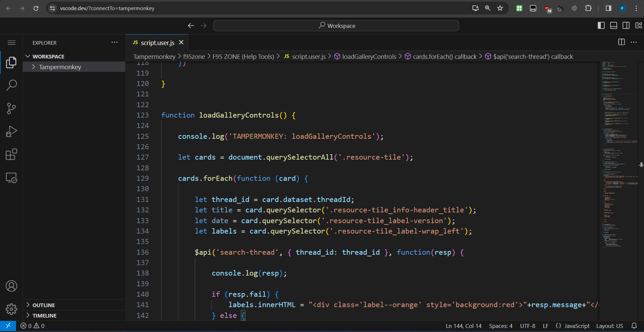Open the Run and Debug view
Image resolution: width=644 pixels, height=332 pixels.
[x=11, y=131]
